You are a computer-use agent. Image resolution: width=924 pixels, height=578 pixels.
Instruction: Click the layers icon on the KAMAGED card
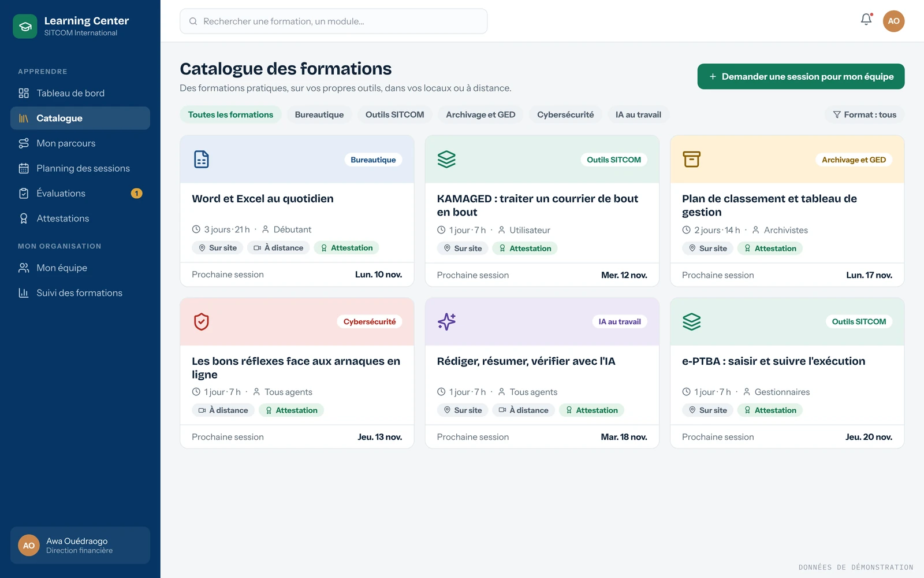tap(446, 159)
